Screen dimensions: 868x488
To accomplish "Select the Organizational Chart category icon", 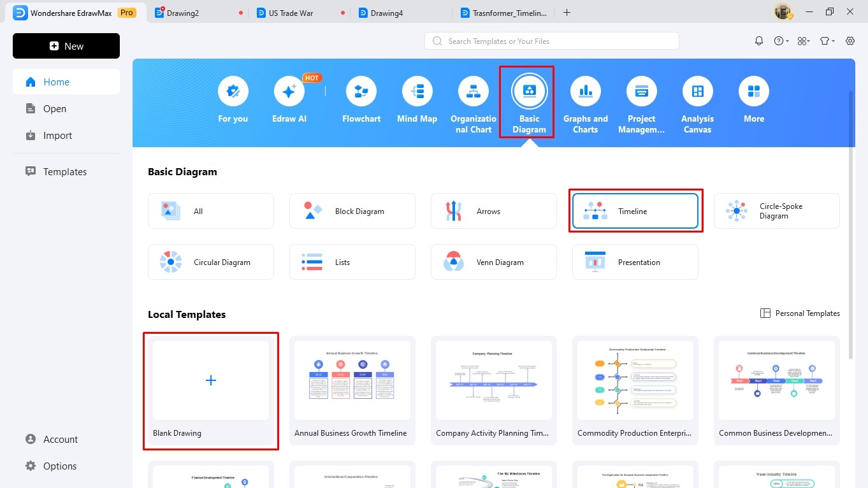I will [x=474, y=92].
